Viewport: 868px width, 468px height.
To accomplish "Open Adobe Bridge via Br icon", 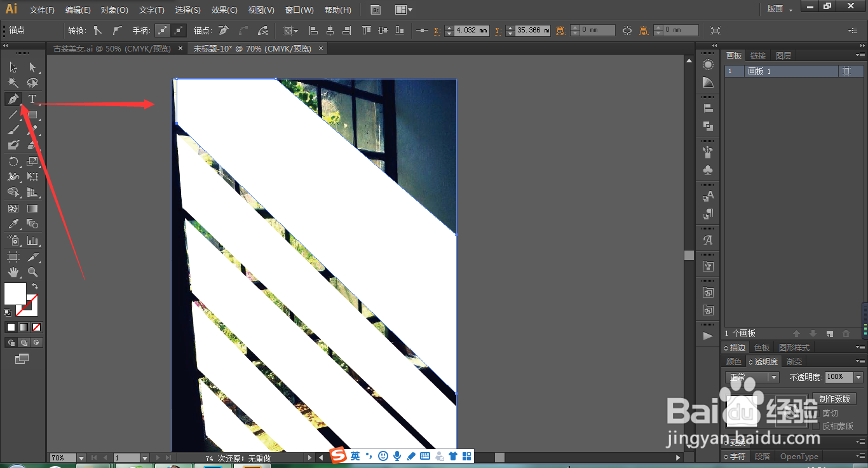I will click(376, 10).
